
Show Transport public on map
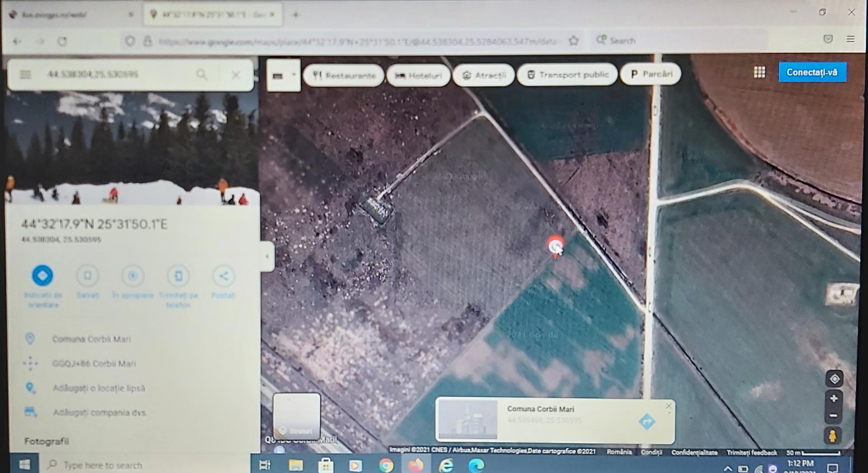tap(567, 75)
